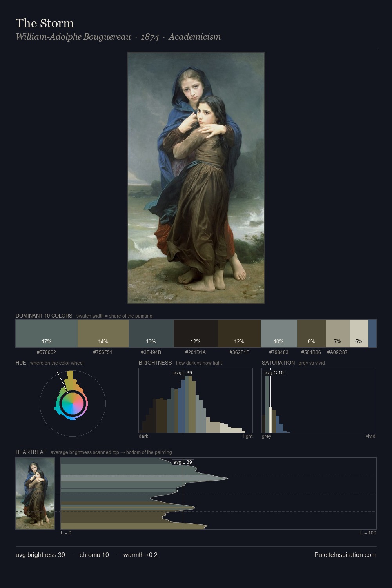Select the 17% swatch #576662

(x=47, y=334)
